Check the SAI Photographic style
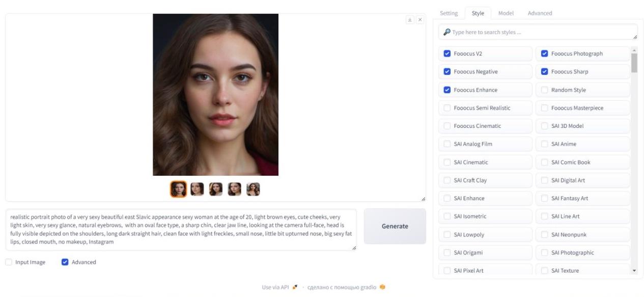644x297 pixels. point(544,253)
